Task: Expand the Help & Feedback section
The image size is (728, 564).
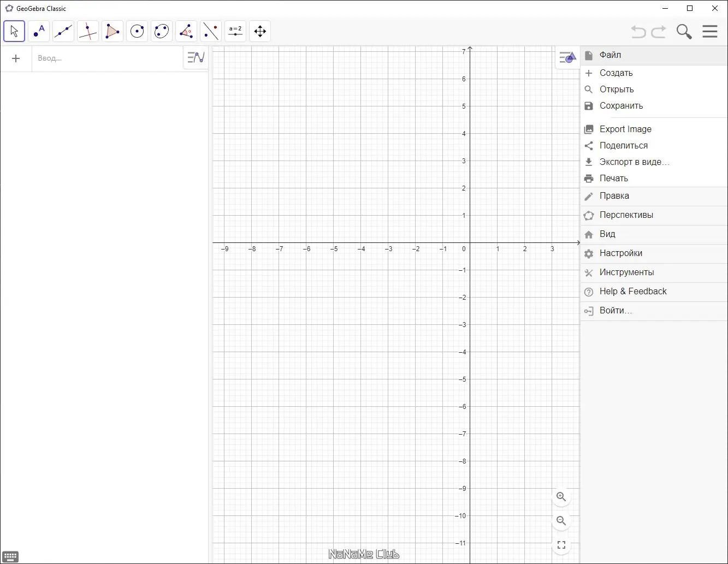Action: click(654, 292)
